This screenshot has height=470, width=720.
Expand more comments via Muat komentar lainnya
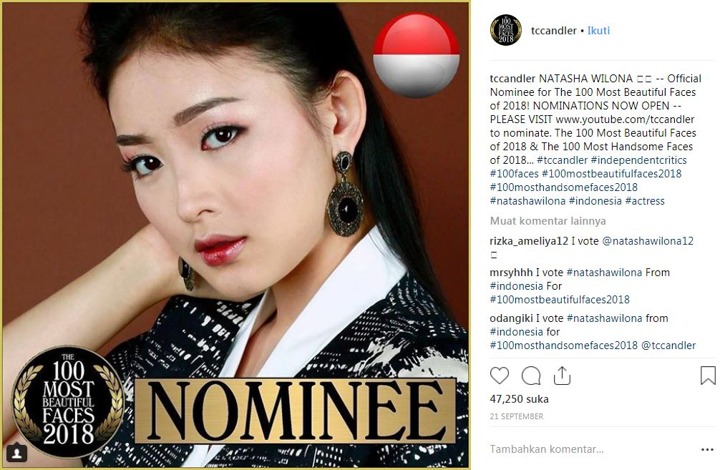[548, 221]
